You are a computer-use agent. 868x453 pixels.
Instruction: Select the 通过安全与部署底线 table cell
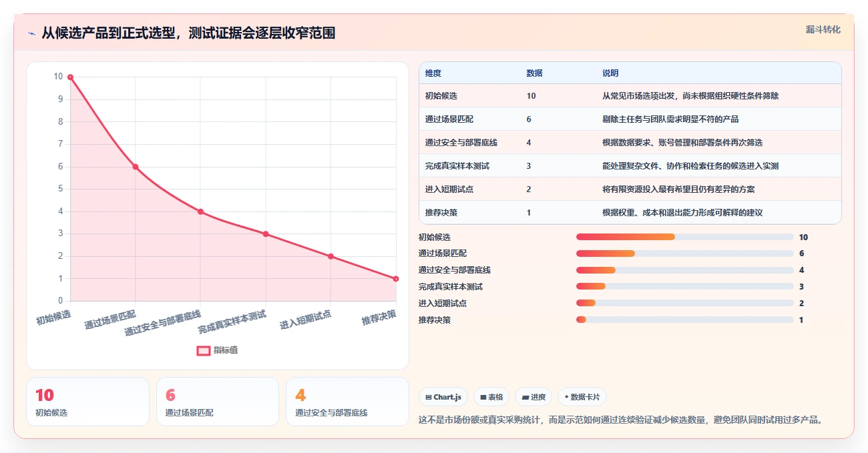(461, 143)
